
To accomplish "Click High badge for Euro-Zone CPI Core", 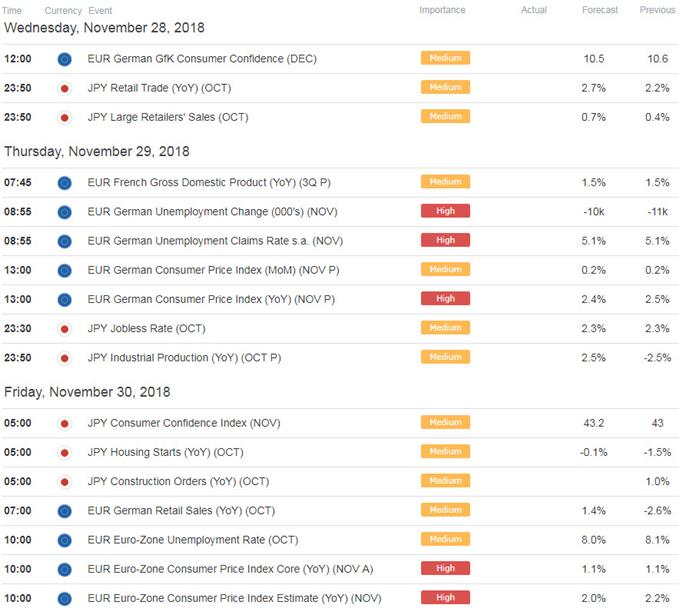I will click(x=445, y=568).
